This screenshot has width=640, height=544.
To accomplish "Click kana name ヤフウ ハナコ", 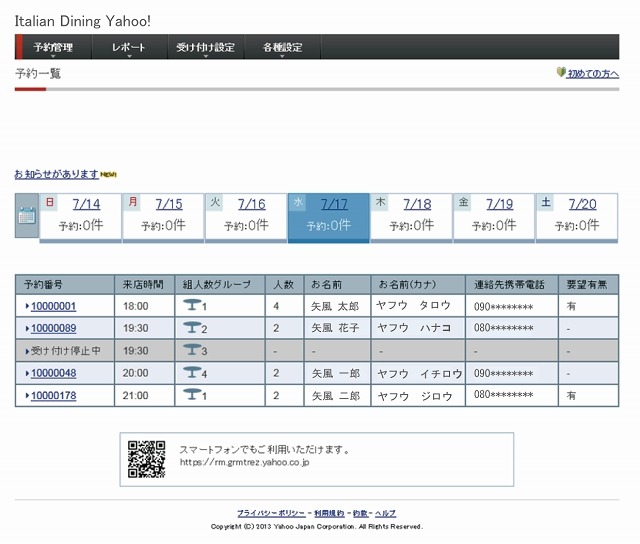I will tap(414, 328).
